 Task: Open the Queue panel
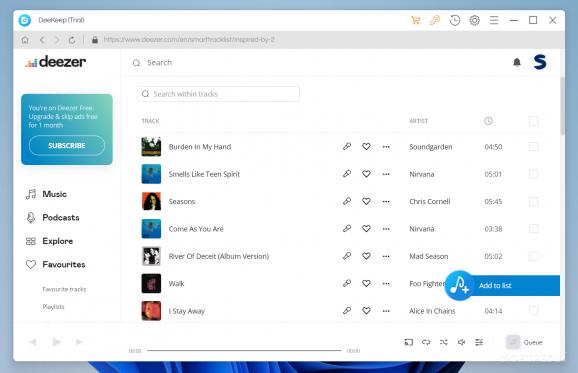pyautogui.click(x=524, y=342)
